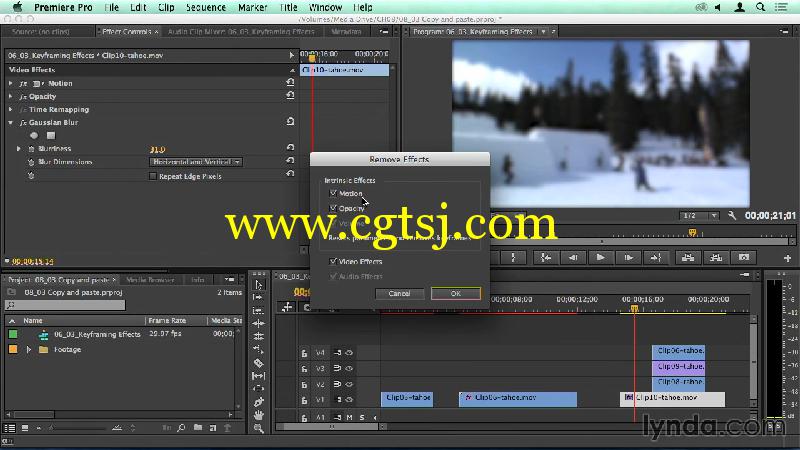Play the sequence in Program Monitor
800x450 pixels.
(601, 258)
